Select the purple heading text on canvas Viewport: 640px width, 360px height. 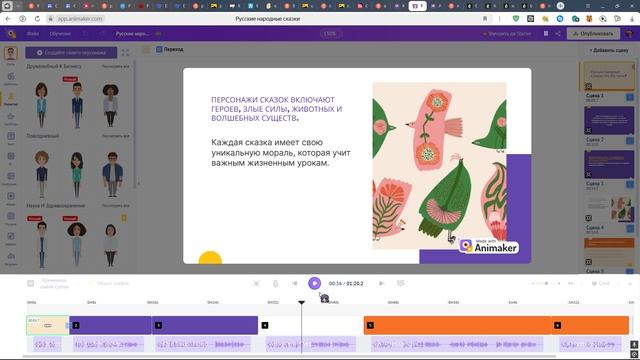point(277,109)
